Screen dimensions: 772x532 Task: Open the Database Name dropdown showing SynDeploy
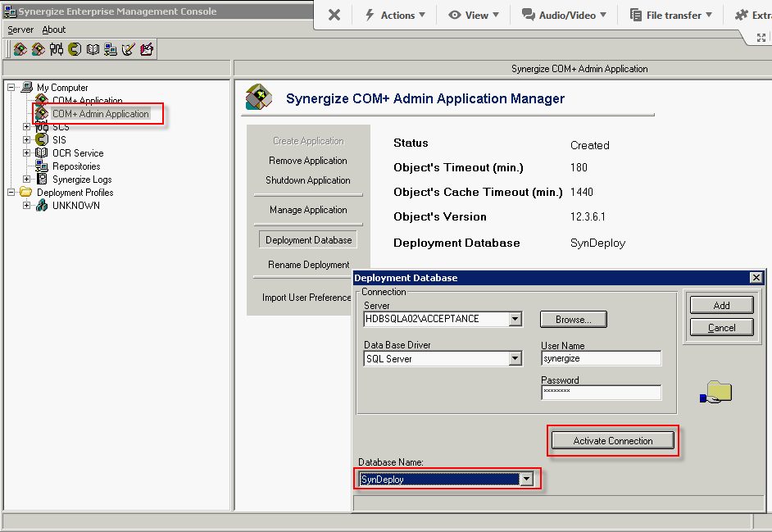point(528,479)
